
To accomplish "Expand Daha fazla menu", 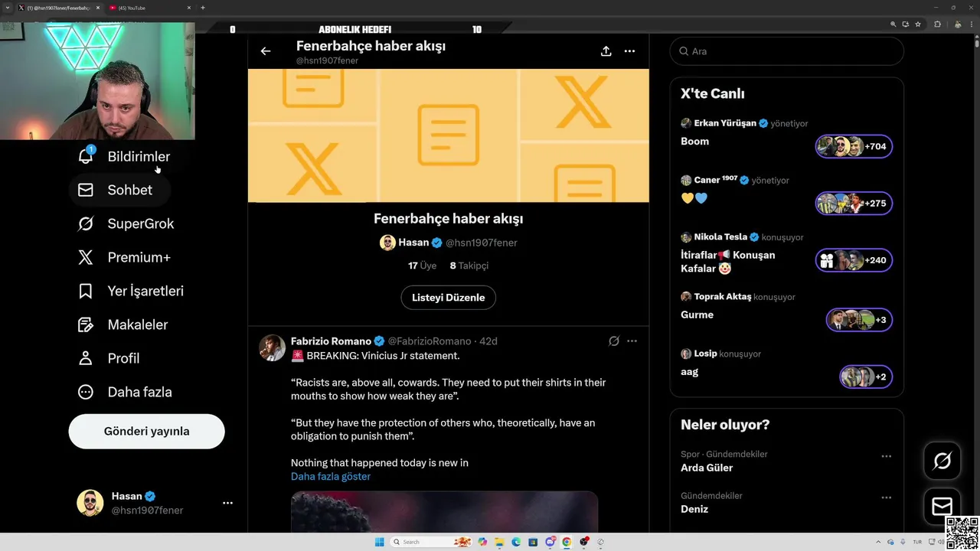I will point(125,392).
